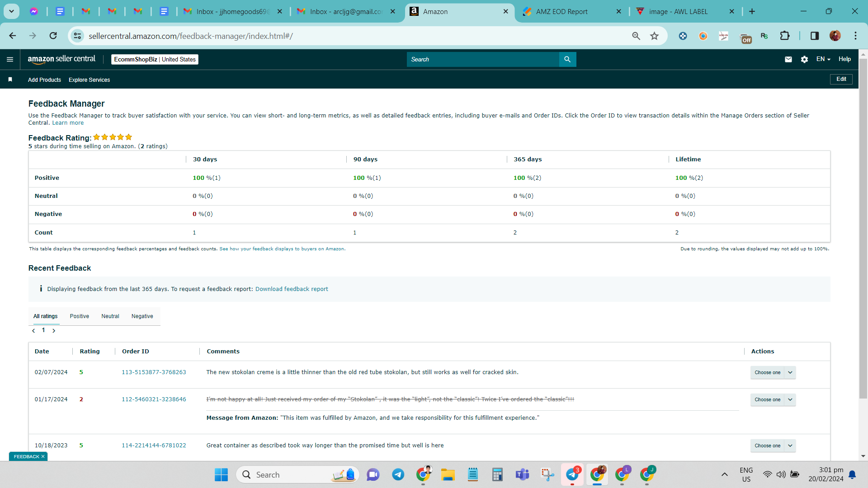Switch to the Positive ratings tab

coord(79,316)
